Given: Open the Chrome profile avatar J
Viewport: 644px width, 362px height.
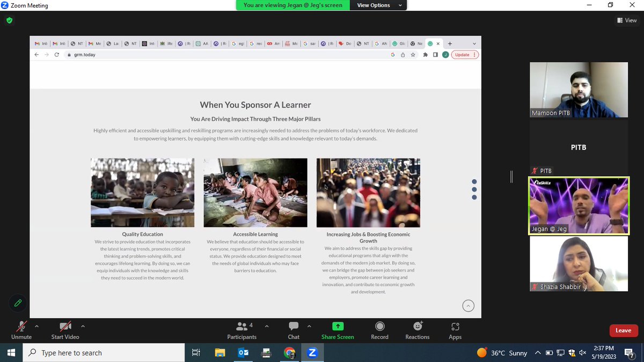Looking at the screenshot, I should tap(445, 55).
